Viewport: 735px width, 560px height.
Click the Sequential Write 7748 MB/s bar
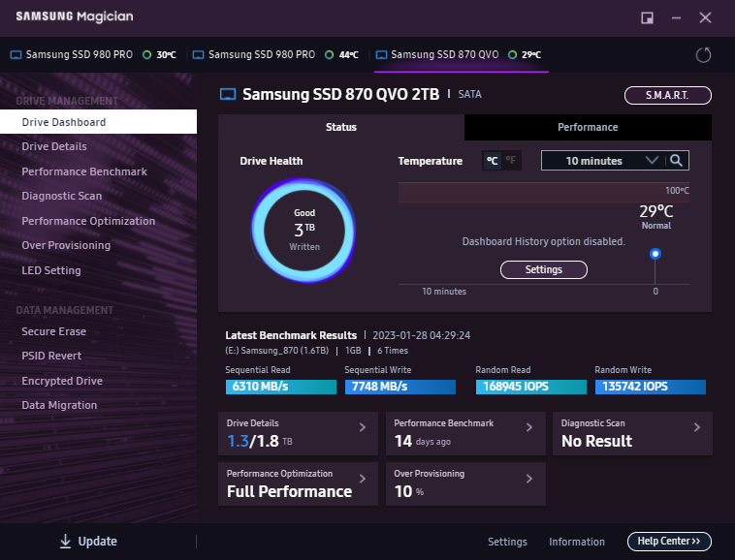click(x=400, y=387)
